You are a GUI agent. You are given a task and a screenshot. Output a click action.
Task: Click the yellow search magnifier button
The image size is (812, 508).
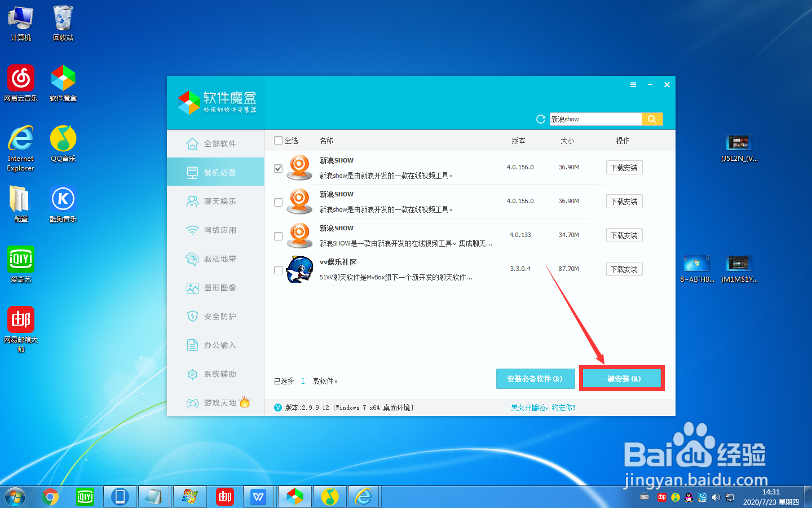tap(652, 119)
